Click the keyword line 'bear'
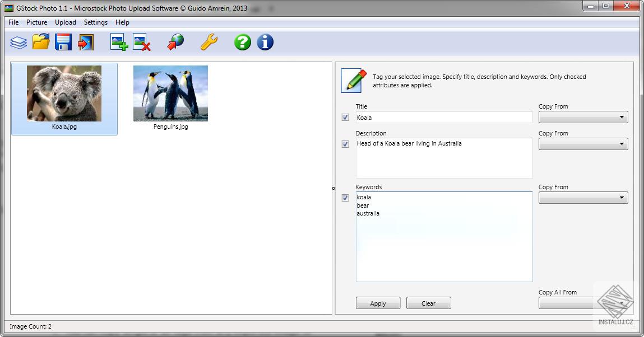This screenshot has width=644, height=337. (x=363, y=205)
